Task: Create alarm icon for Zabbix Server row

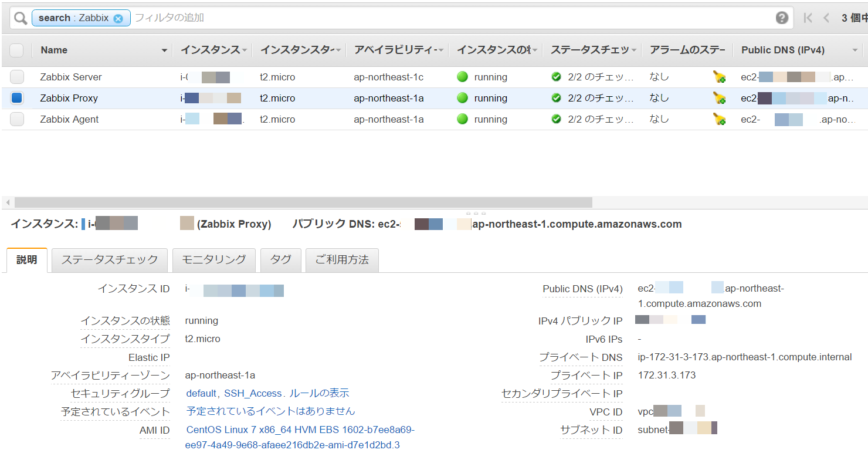Action: point(719,77)
